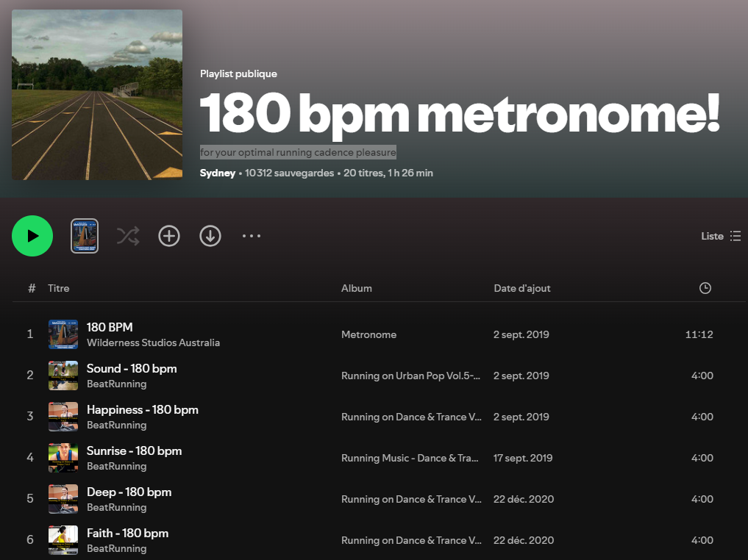Click the Sunrise - 180 bpm album art
The image size is (748, 560).
[63, 458]
